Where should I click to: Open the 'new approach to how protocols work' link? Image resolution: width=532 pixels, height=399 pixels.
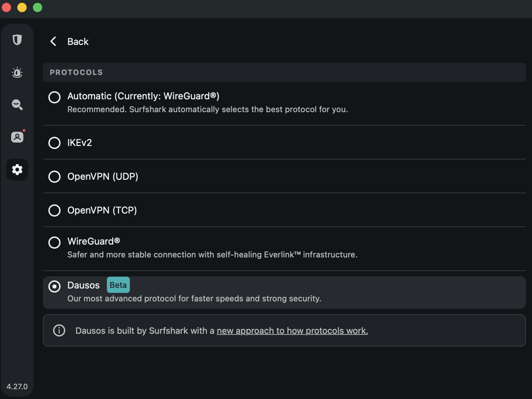tap(292, 331)
